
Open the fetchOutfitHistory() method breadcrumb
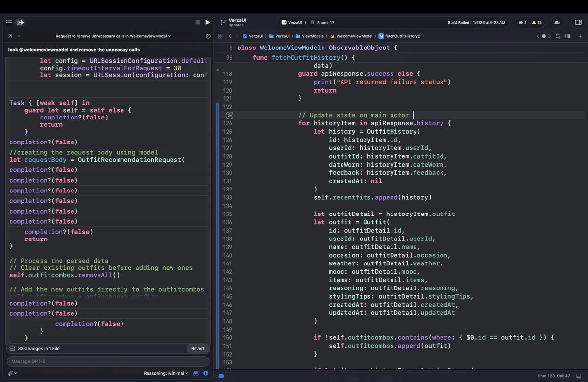399,36
